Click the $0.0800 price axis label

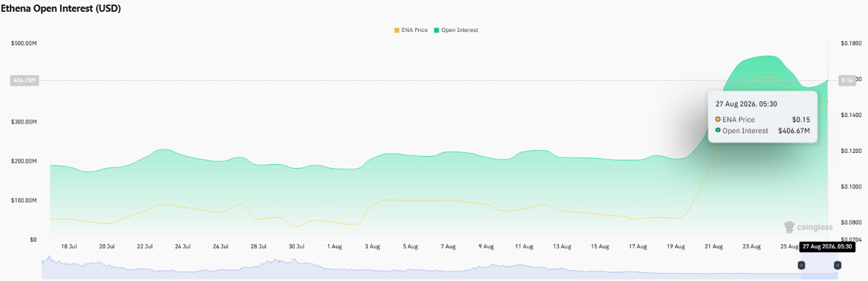[x=852, y=223]
